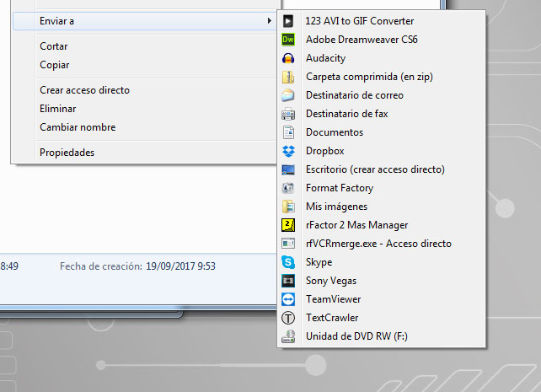Click the Documentos page icon
Screen dimensions: 541x392
click(x=288, y=132)
